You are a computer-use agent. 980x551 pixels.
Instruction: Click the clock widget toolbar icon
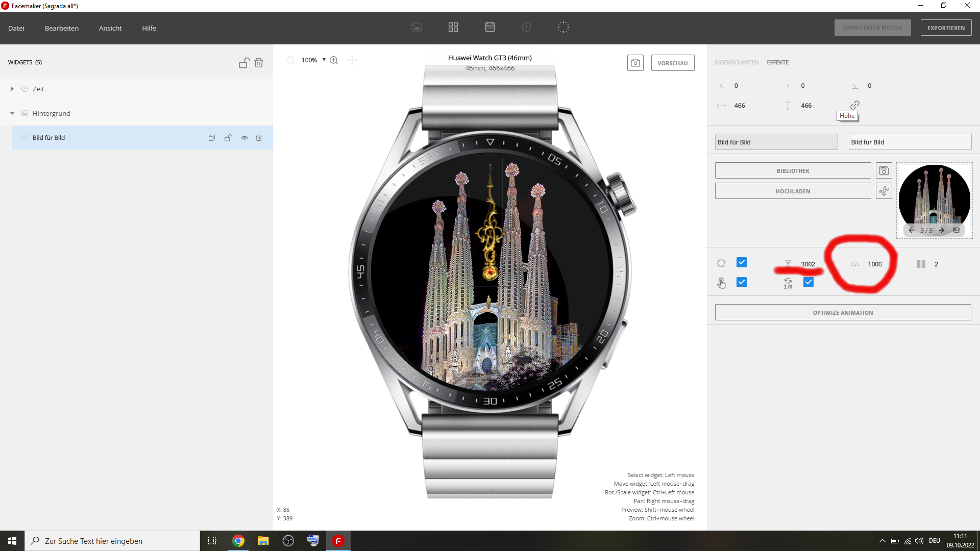[527, 27]
